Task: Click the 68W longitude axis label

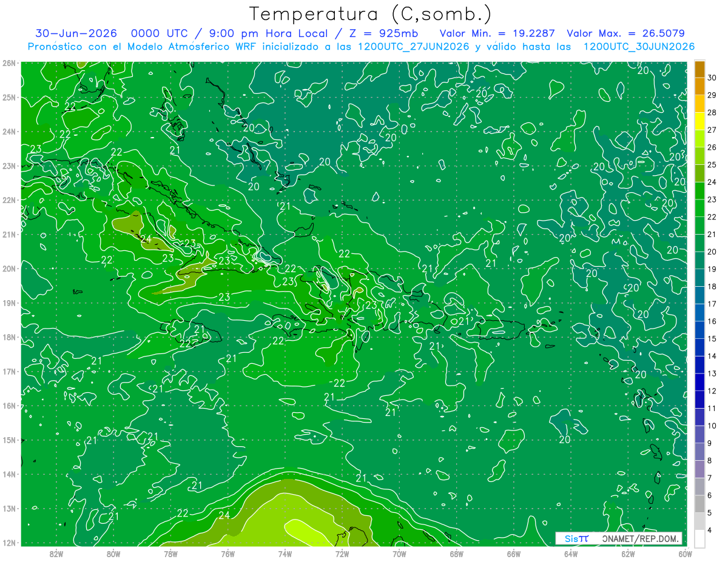Action: 457,554
